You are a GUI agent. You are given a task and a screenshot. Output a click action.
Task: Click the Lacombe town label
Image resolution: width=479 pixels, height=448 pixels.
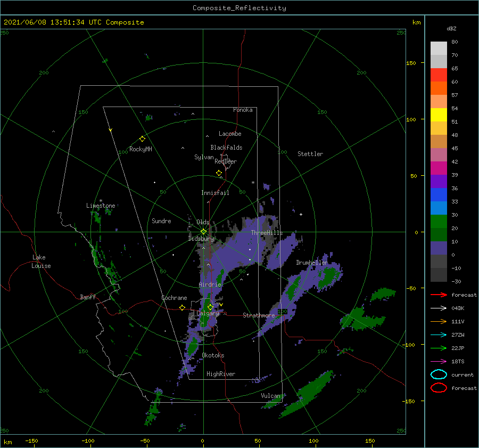tap(230, 134)
